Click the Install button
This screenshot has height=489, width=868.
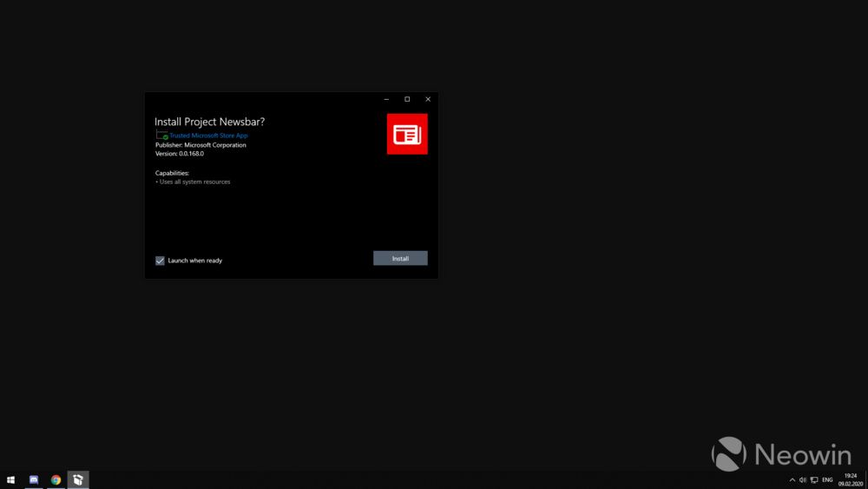click(400, 258)
